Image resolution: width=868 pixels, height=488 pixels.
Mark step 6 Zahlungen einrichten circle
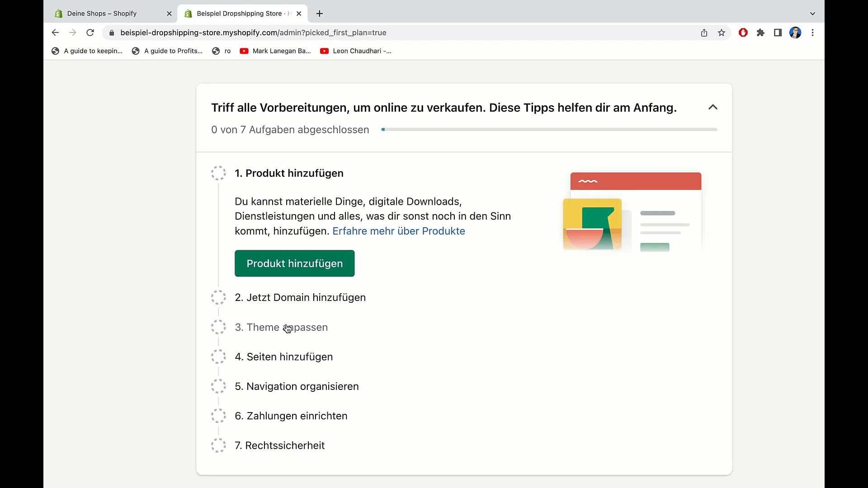(x=218, y=416)
